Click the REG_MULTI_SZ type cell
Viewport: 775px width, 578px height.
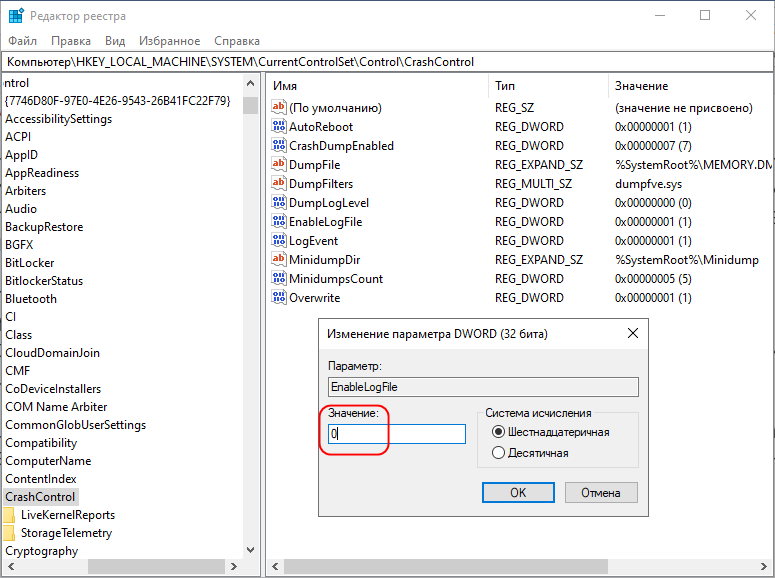click(533, 183)
